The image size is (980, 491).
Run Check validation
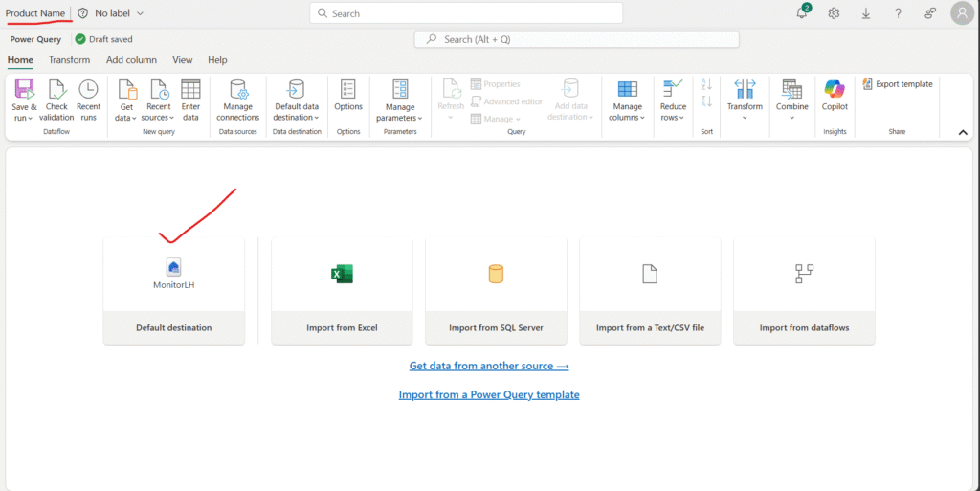[x=56, y=100]
